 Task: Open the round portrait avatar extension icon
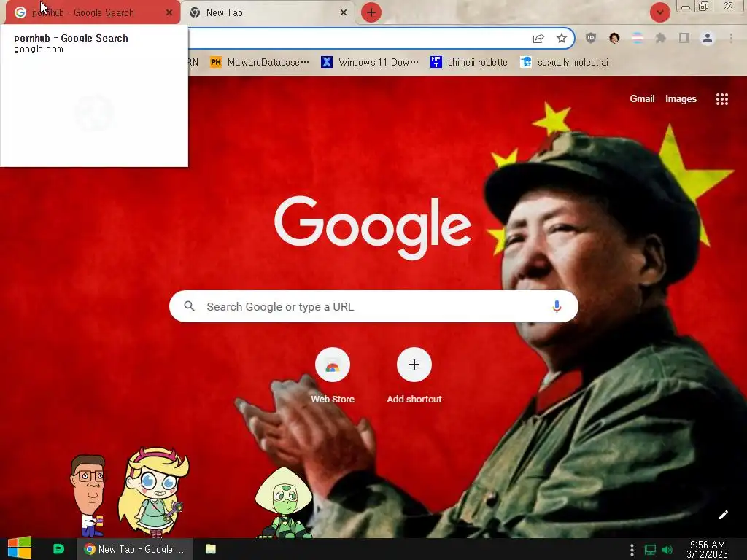614,38
